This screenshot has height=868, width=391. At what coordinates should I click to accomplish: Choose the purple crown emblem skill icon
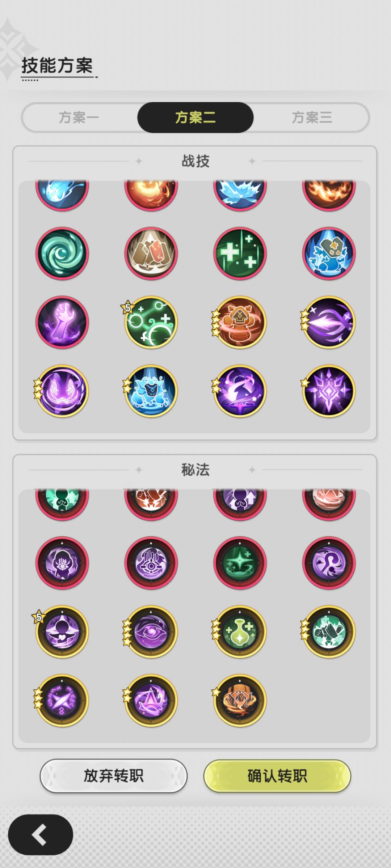tap(329, 391)
